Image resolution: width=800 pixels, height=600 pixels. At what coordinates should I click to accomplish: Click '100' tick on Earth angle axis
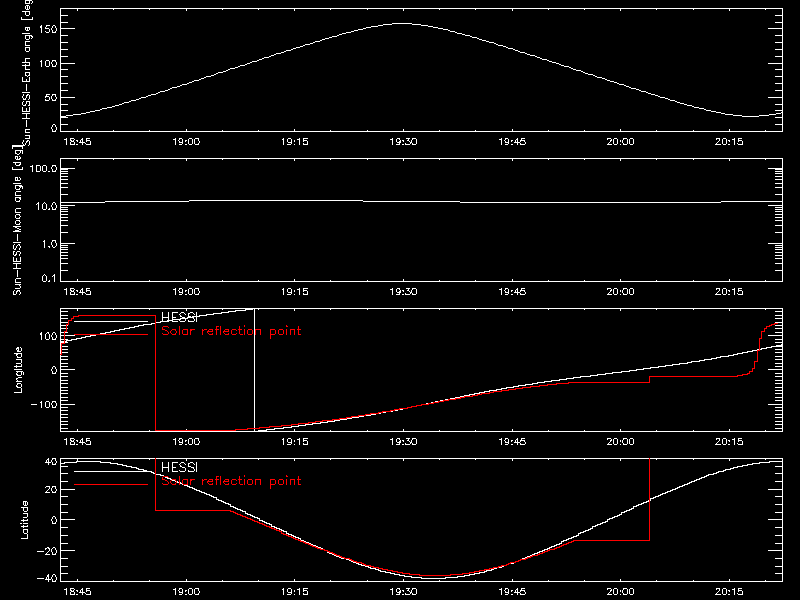tap(50, 64)
